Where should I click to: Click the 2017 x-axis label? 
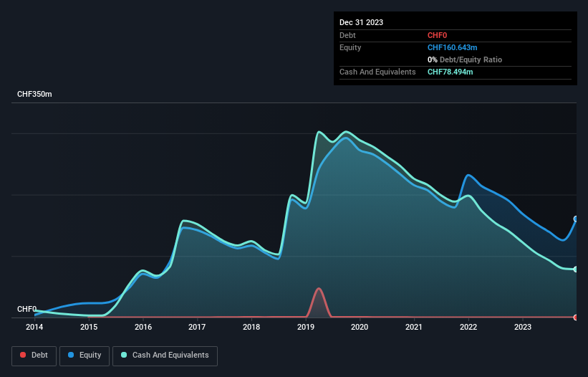click(197, 327)
